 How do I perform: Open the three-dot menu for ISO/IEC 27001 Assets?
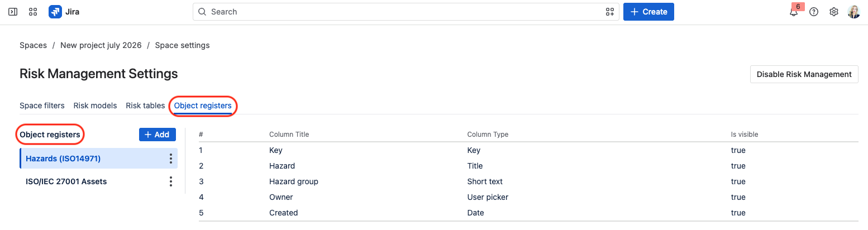point(171,181)
